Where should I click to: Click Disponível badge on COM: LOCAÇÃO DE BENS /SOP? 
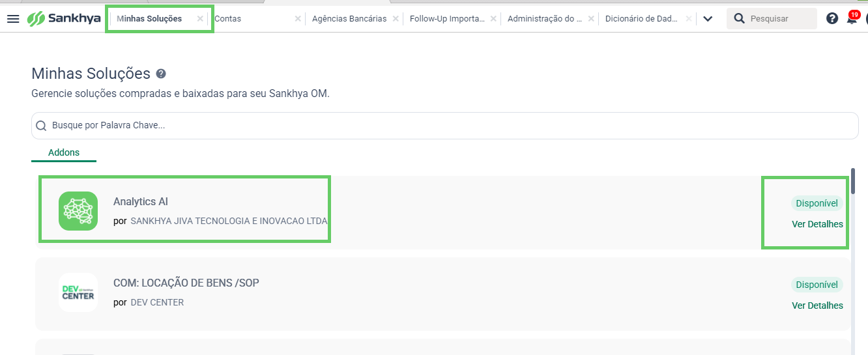(817, 285)
